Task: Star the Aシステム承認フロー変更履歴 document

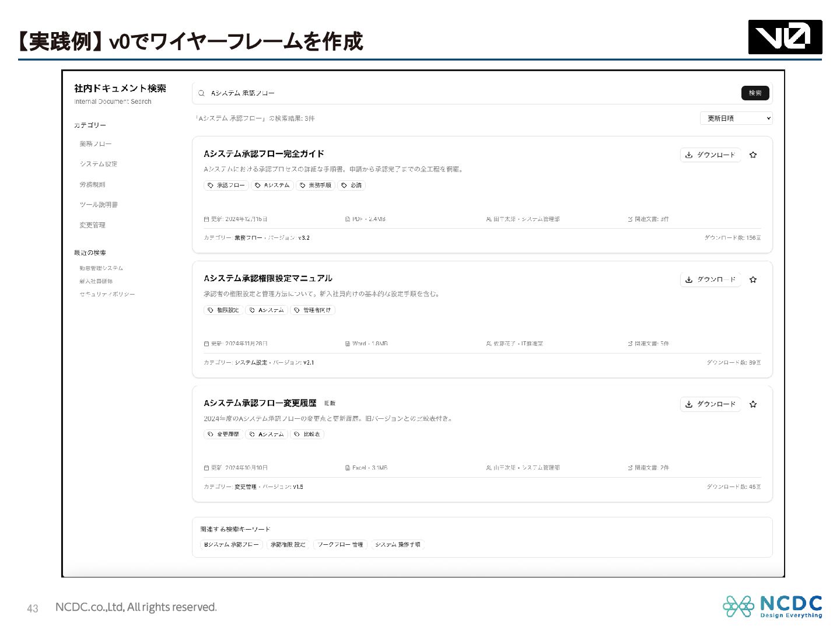Action: pos(753,404)
